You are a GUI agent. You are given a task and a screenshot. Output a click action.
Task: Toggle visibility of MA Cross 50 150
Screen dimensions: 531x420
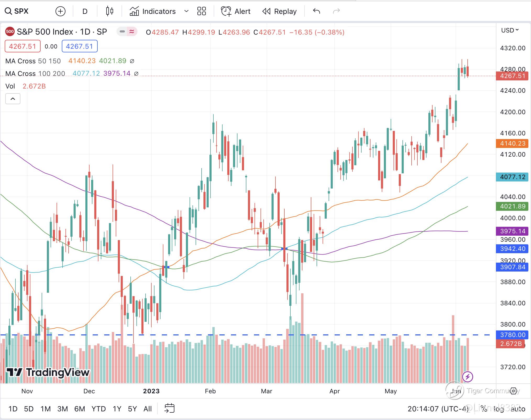[x=132, y=61]
